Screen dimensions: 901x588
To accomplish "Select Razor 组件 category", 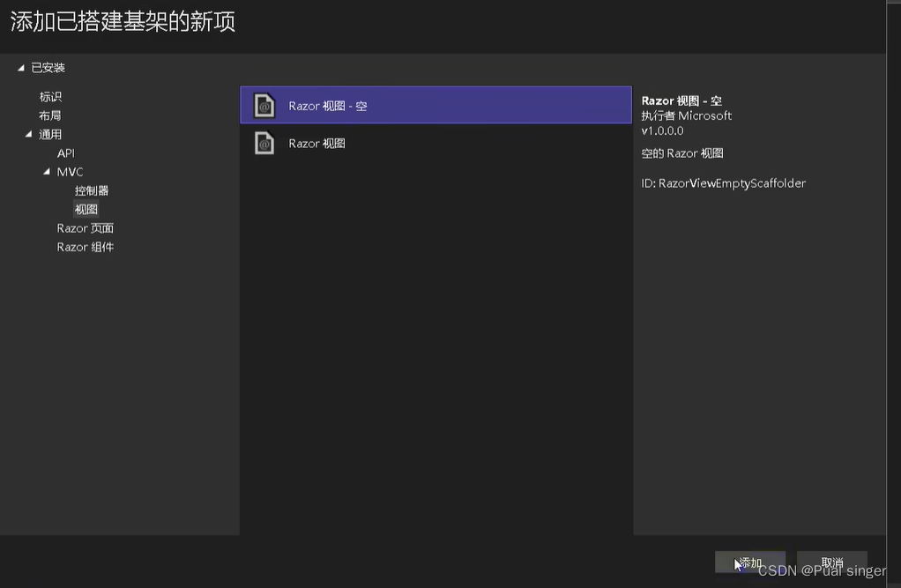I will click(x=85, y=247).
